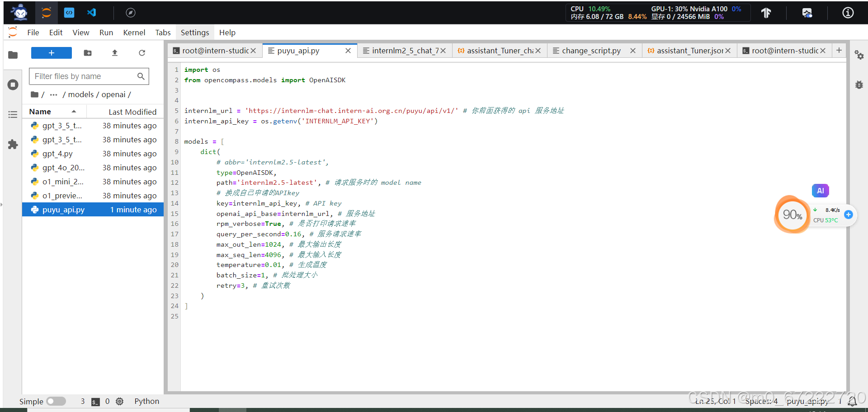Open the property inspector on right sidebar
The height and width of the screenshot is (412, 868).
click(859, 56)
